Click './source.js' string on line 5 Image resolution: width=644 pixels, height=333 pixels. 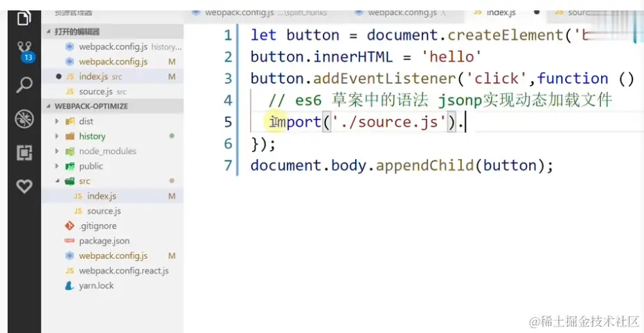click(x=389, y=122)
